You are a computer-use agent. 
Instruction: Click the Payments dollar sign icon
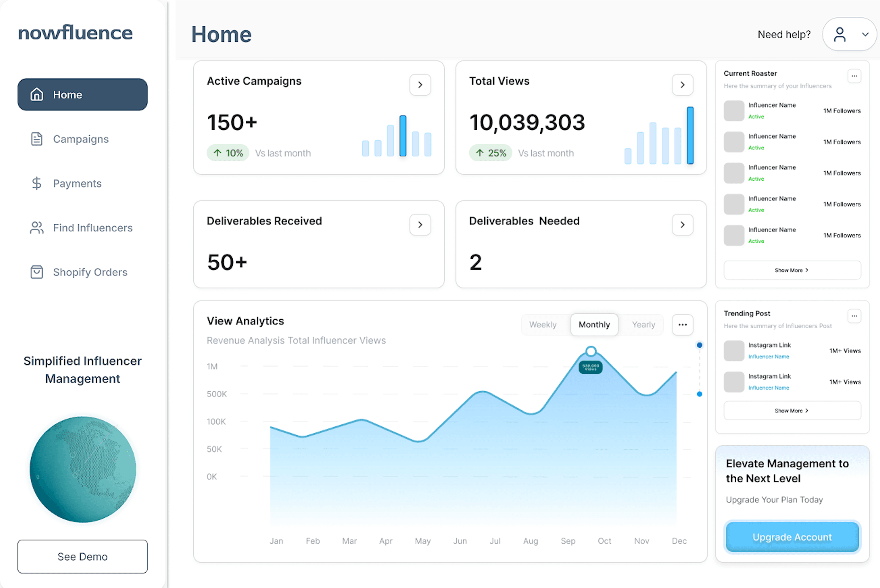(37, 183)
